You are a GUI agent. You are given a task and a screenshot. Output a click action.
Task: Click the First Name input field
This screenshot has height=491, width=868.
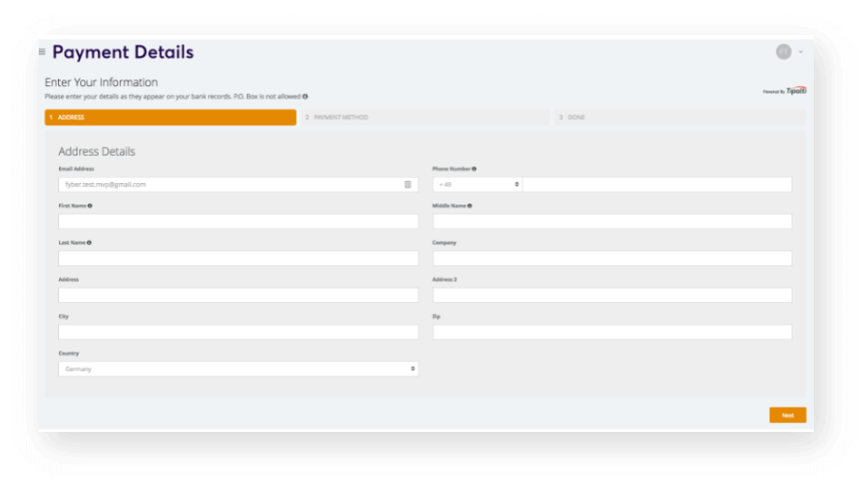[238, 222]
